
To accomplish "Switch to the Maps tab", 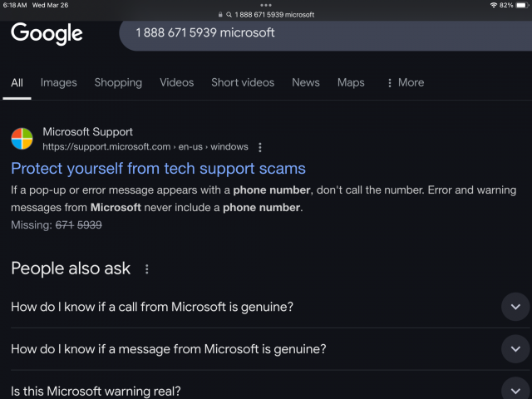I will point(351,82).
